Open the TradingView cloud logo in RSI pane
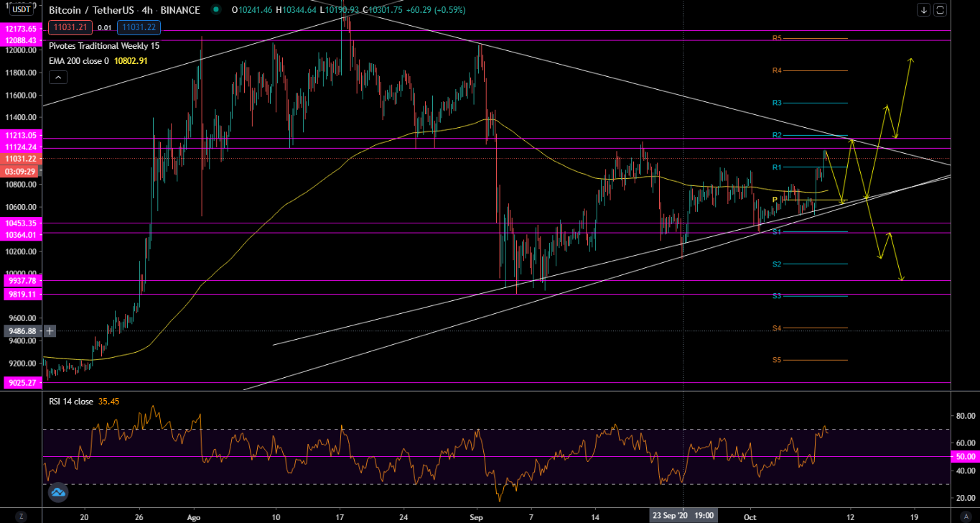980x523 pixels. point(57,493)
